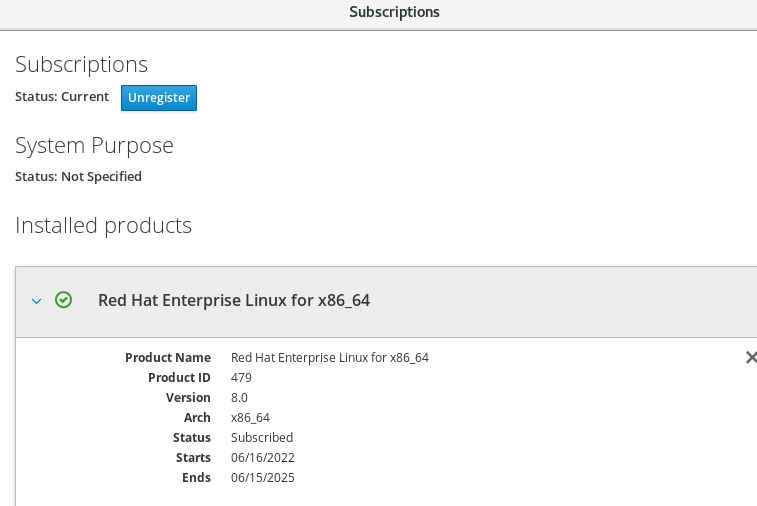Click the Version value 8.0
Viewport: 757px width, 506px height.
click(239, 398)
